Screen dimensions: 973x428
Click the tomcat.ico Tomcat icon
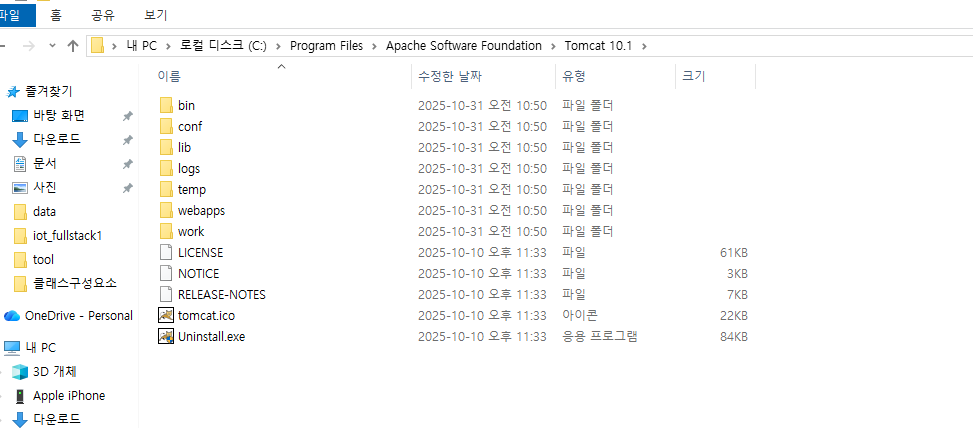[x=166, y=315]
